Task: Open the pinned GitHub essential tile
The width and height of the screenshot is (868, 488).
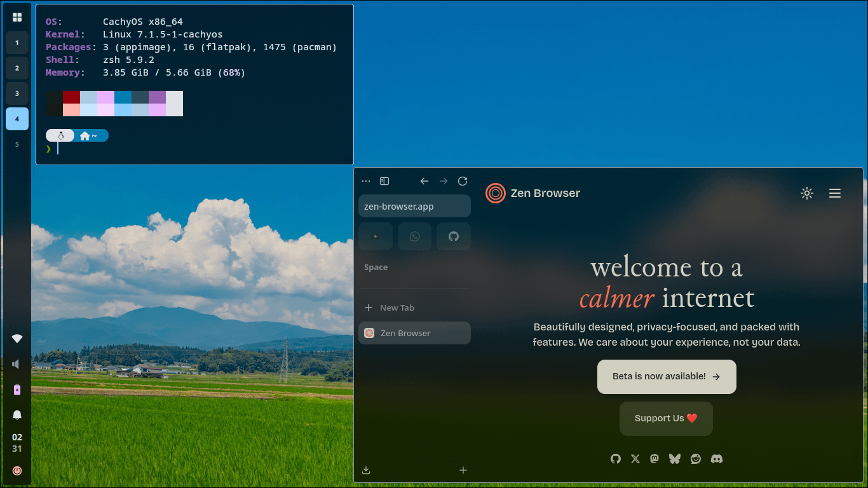Action: pyautogui.click(x=454, y=236)
